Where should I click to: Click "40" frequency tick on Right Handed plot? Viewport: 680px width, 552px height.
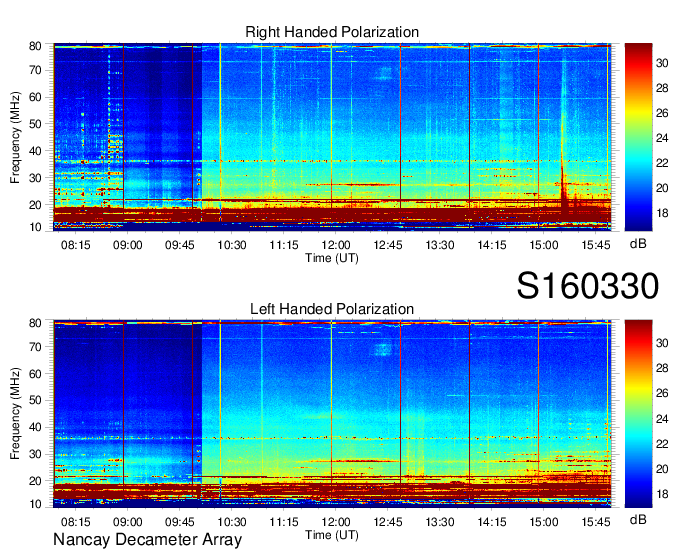click(x=36, y=151)
